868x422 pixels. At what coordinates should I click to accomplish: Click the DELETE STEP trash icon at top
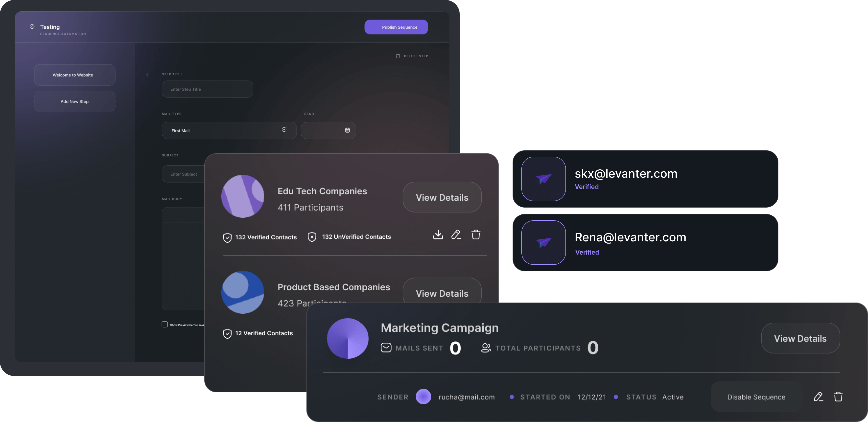pos(398,55)
